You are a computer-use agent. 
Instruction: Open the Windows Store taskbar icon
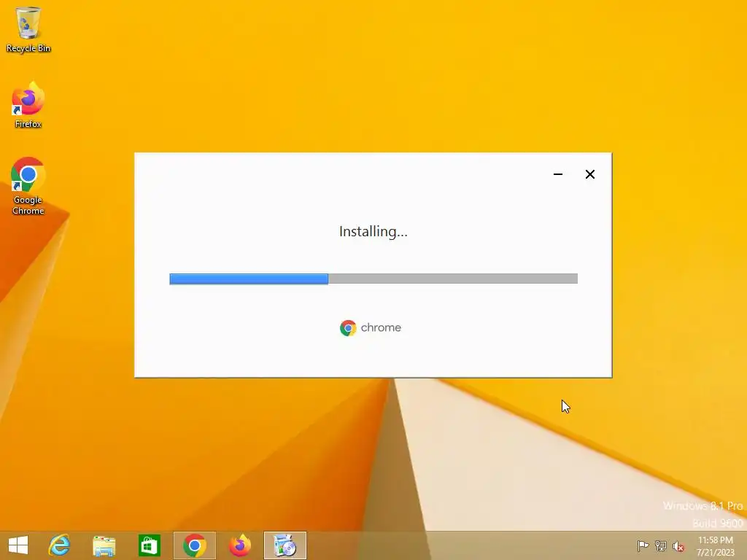[149, 545]
